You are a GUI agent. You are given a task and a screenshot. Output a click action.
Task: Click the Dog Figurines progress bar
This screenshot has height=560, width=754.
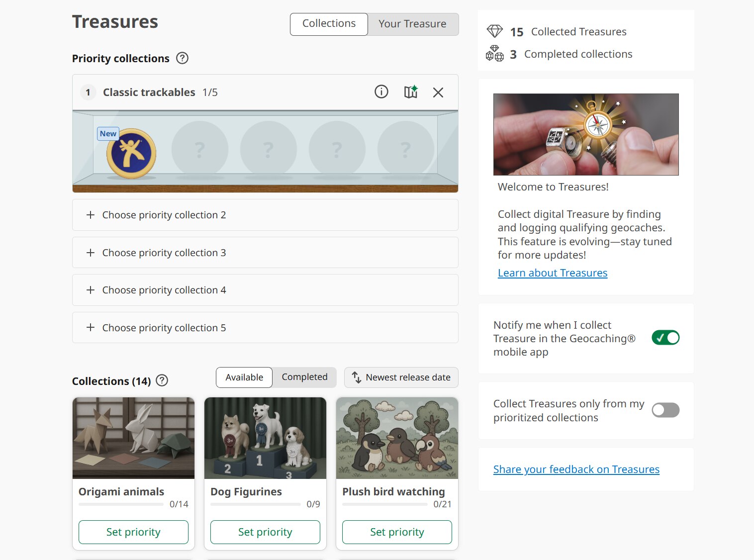click(255, 504)
